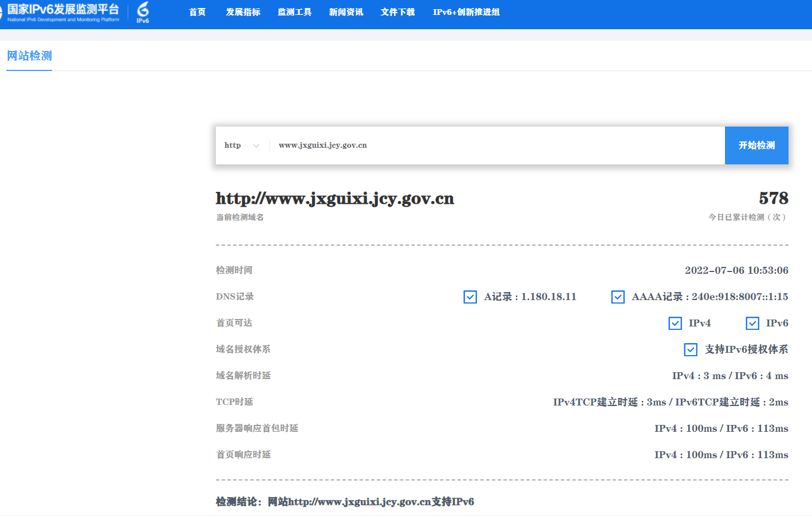The width and height of the screenshot is (812, 516).
Task: Click the 578 daily detection count
Action: 774,198
